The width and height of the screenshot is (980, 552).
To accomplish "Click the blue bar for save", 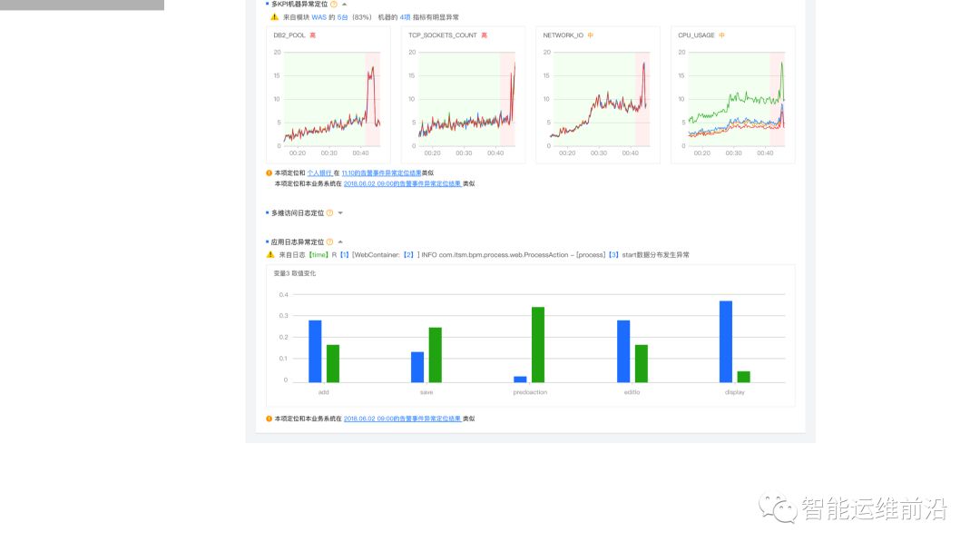I will [x=417, y=367].
